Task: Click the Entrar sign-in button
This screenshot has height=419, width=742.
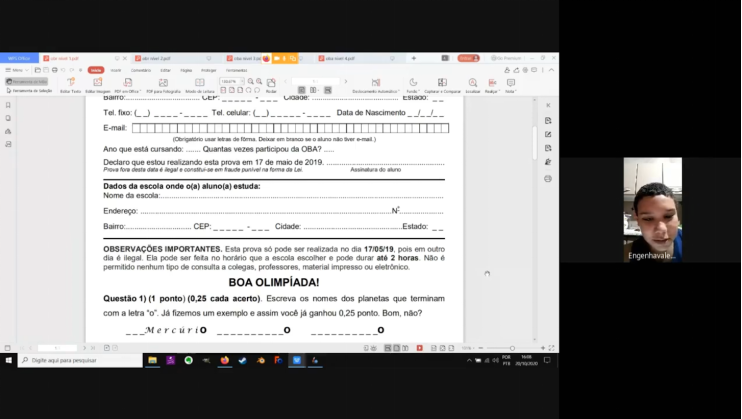Action: pos(468,58)
